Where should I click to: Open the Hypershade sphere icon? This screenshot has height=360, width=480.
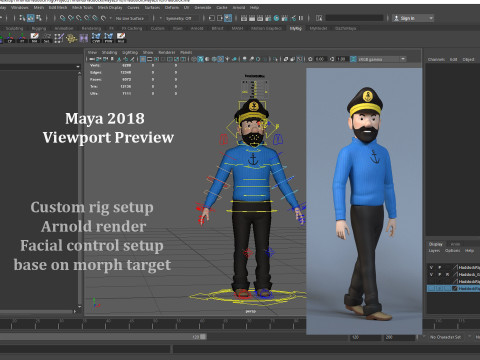coord(276,18)
